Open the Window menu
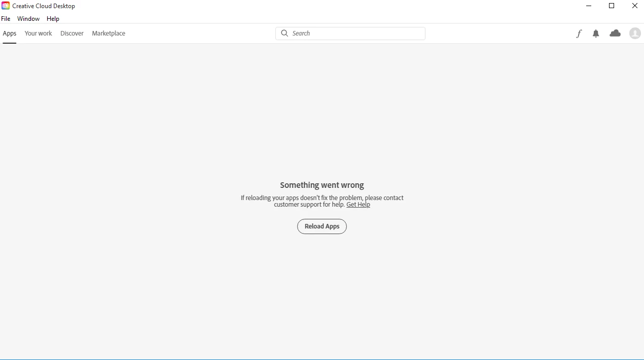This screenshot has width=644, height=360. (x=28, y=19)
